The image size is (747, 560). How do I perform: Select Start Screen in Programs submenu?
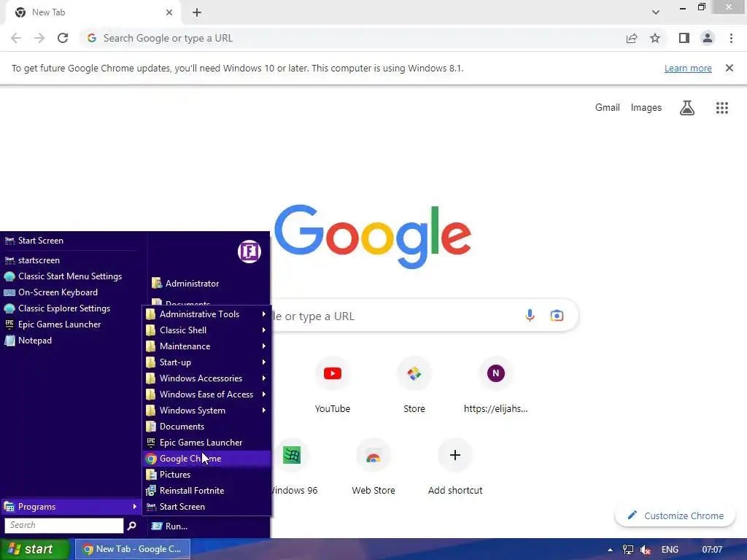click(x=206, y=507)
